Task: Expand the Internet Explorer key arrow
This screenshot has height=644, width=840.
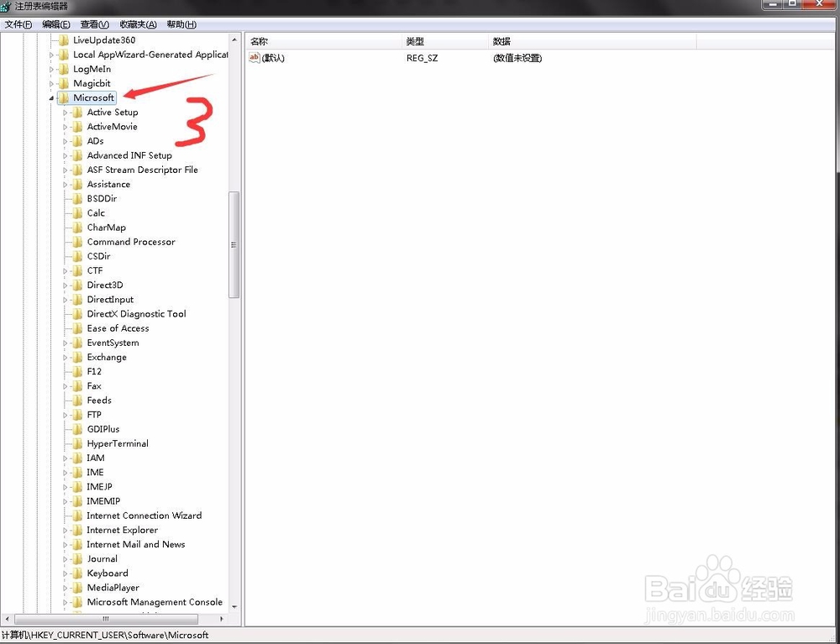Action: click(66, 531)
